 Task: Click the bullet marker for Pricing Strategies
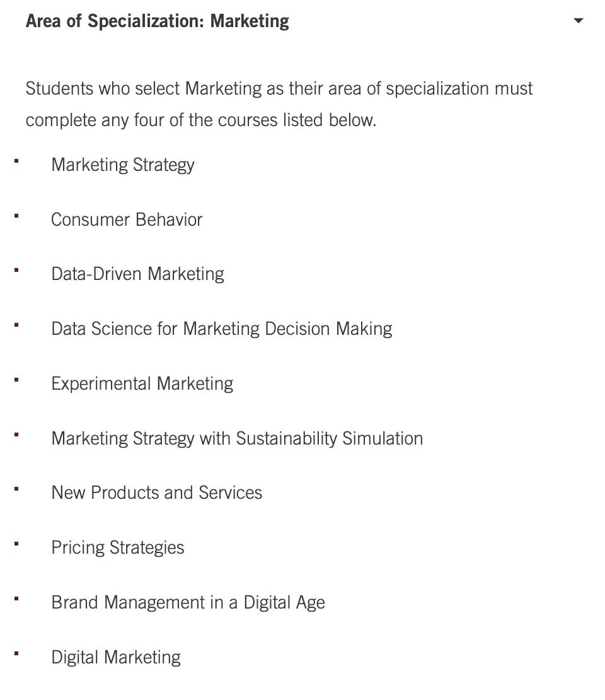[x=16, y=544]
